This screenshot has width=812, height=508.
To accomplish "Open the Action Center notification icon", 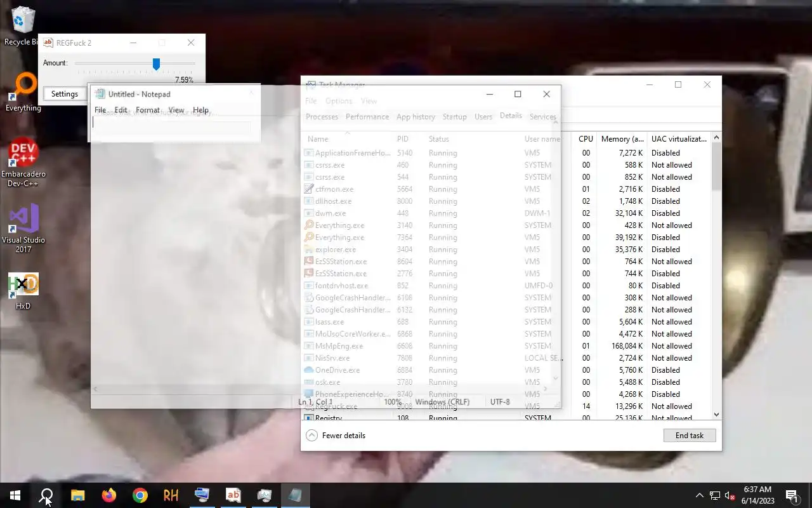I will click(x=792, y=495).
